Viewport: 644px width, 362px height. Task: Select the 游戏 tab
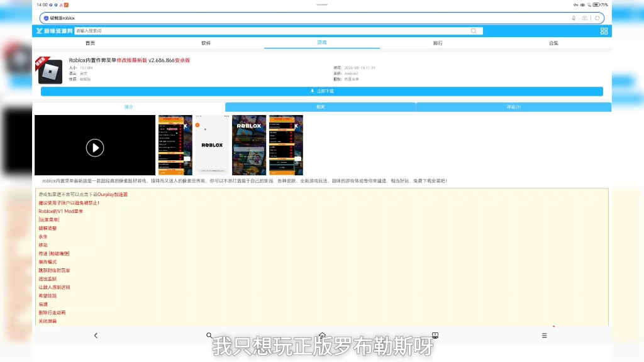coord(322,42)
